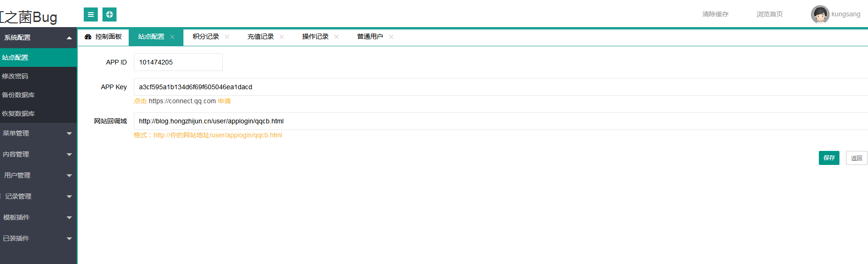
Task: Close the 操作记录 tab
Action: coord(336,37)
